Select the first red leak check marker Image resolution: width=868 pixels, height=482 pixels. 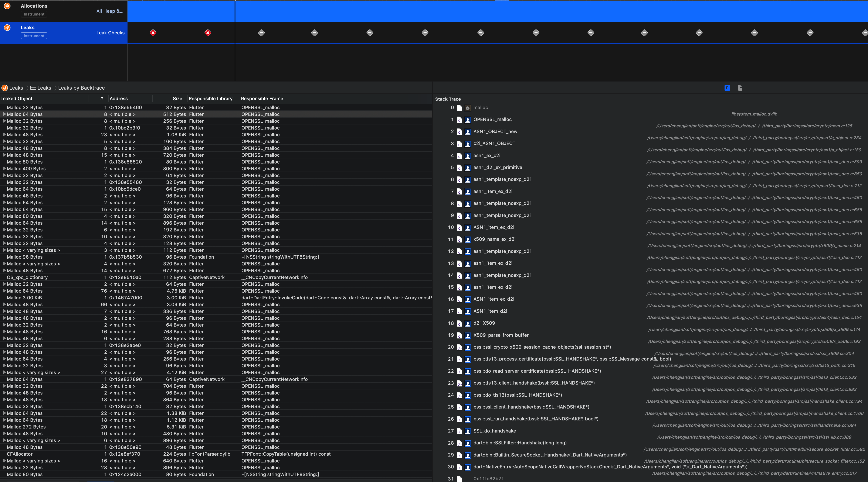tap(153, 33)
